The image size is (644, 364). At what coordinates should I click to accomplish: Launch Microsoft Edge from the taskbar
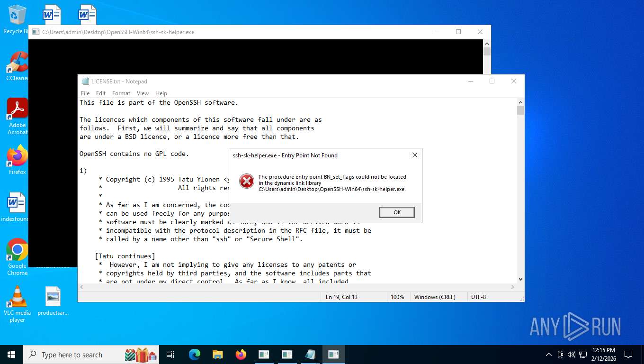195,355
